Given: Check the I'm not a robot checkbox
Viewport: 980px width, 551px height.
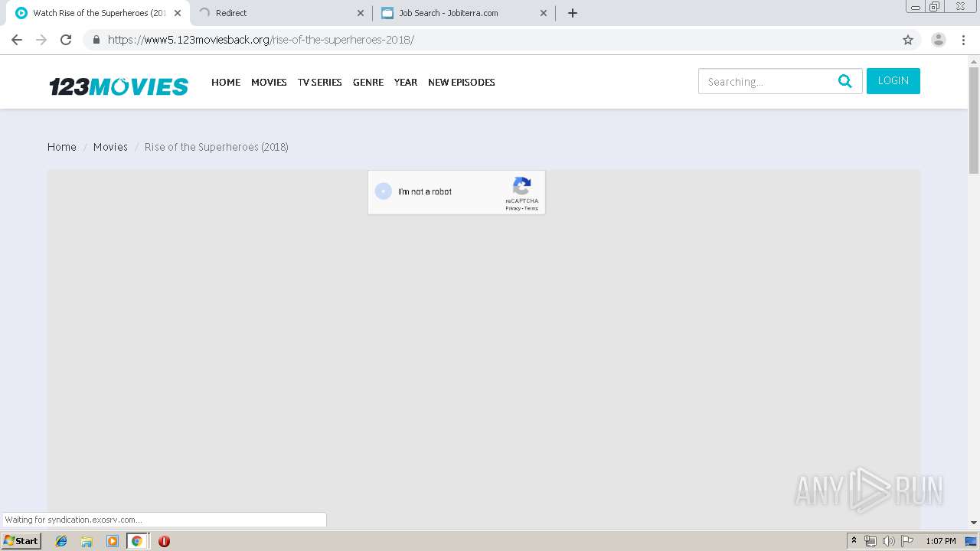Looking at the screenshot, I should coord(384,192).
